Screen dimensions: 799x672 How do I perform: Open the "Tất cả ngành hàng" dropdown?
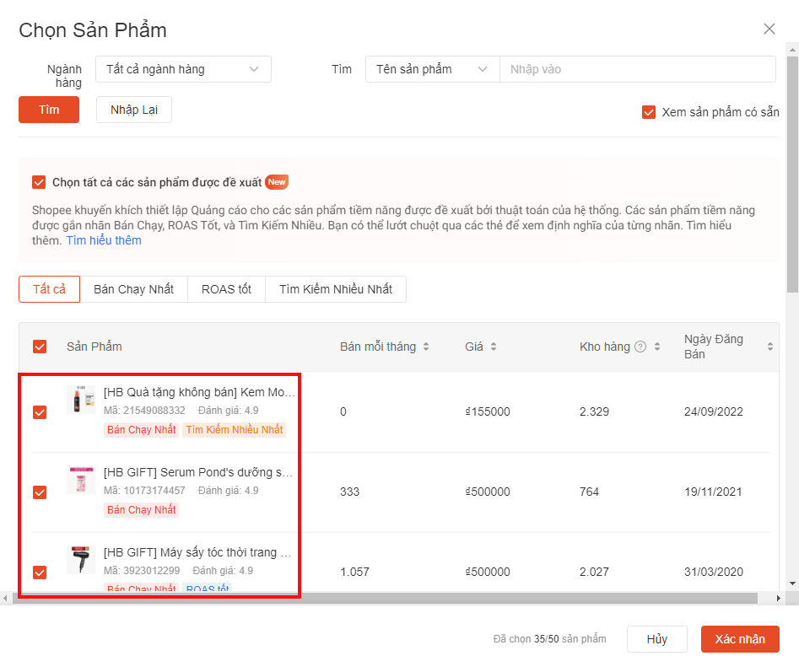(x=183, y=69)
